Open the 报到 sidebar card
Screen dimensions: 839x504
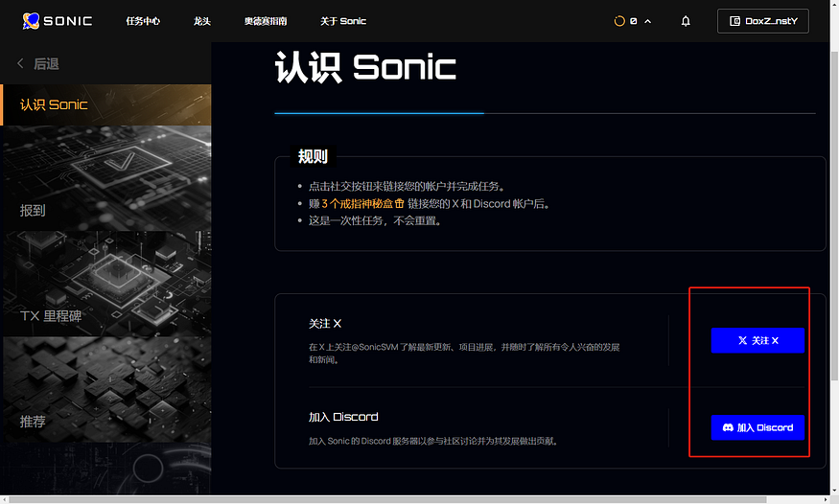(x=107, y=178)
